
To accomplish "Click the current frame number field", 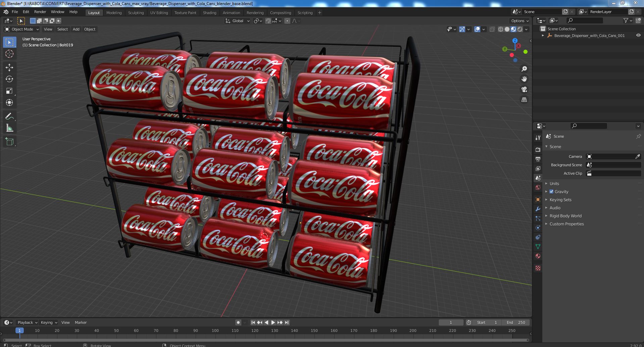I will [x=451, y=322].
